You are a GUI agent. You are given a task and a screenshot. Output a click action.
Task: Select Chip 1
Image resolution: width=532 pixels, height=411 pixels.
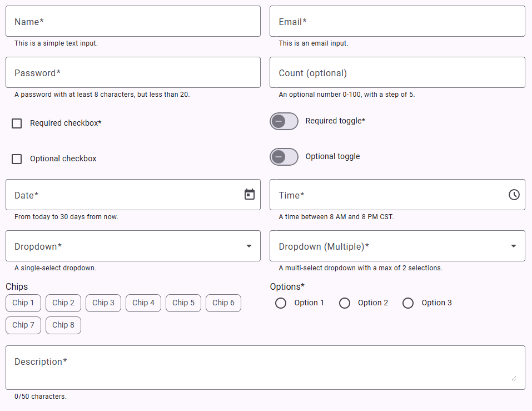coord(23,303)
